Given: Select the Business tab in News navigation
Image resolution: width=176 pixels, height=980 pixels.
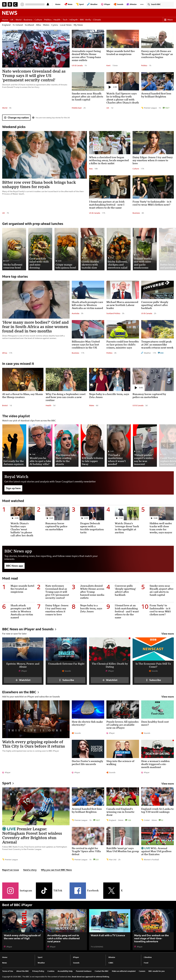Looking at the screenshot, I should point(28,20).
